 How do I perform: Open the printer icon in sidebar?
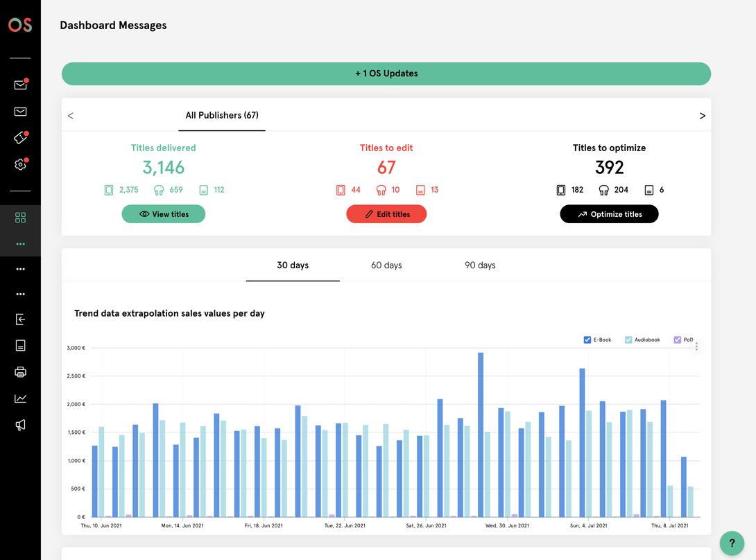20,372
